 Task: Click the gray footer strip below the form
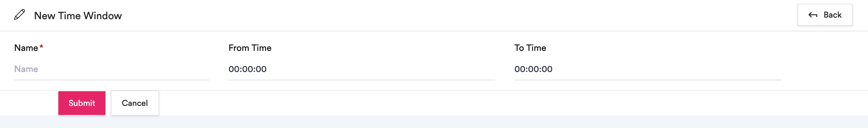[x=434, y=122]
